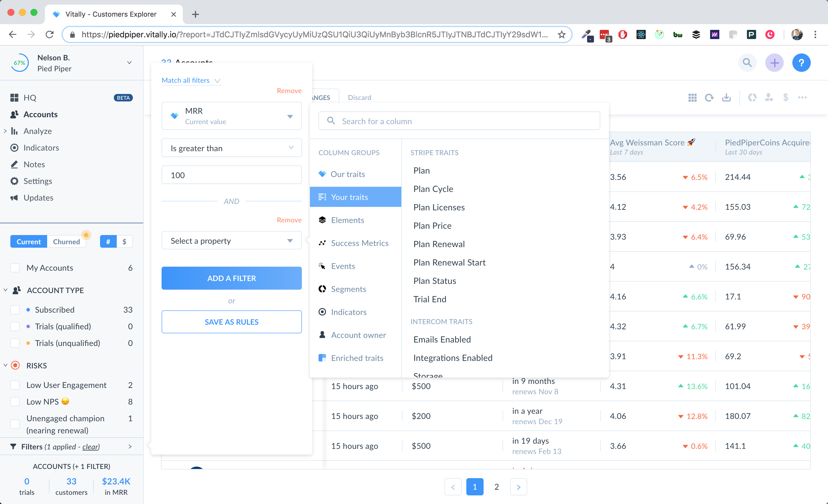Click the account owner person icon in the toolbar

click(769, 98)
